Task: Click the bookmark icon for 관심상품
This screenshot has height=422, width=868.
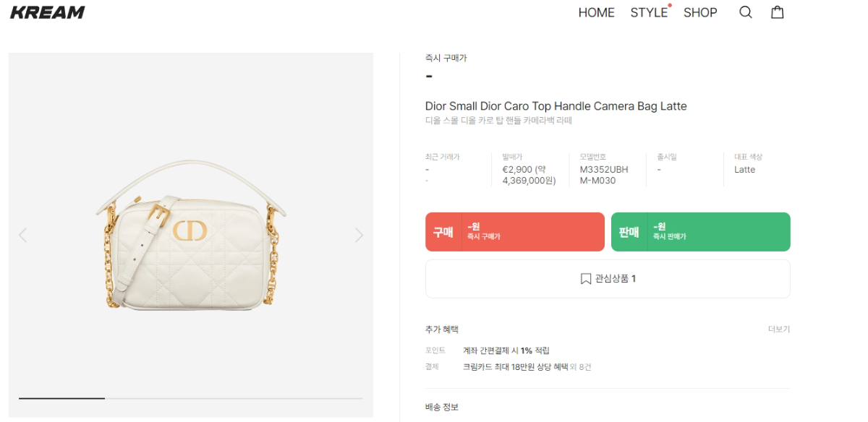Action: pyautogui.click(x=586, y=279)
